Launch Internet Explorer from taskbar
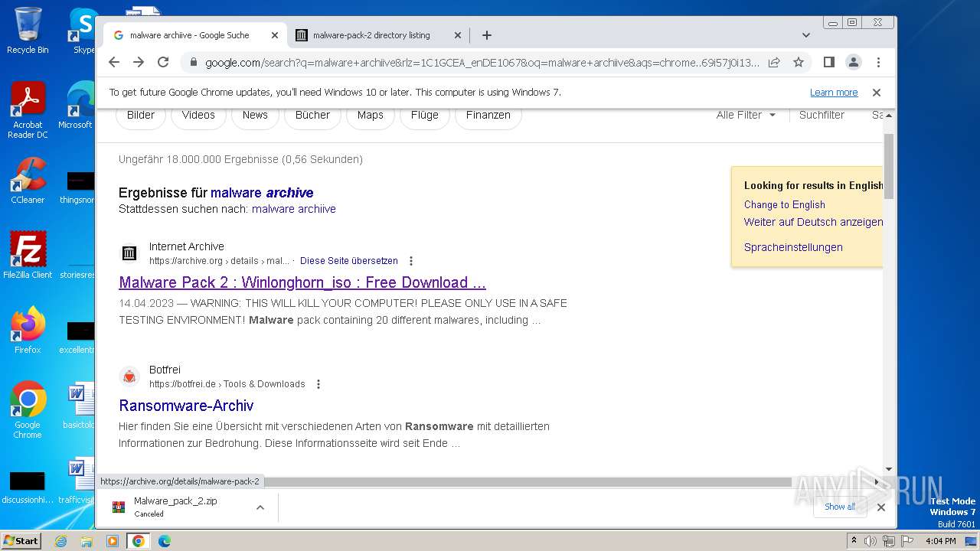The width and height of the screenshot is (980, 551). (61, 541)
